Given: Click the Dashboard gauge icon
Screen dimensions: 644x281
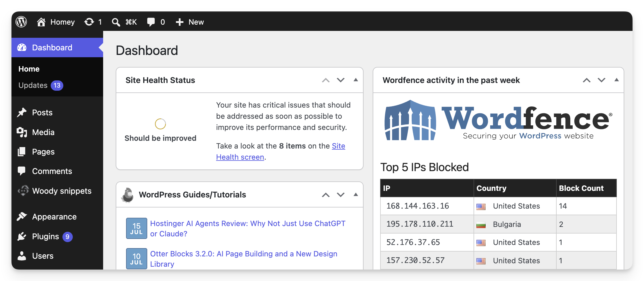Looking at the screenshot, I should point(22,48).
